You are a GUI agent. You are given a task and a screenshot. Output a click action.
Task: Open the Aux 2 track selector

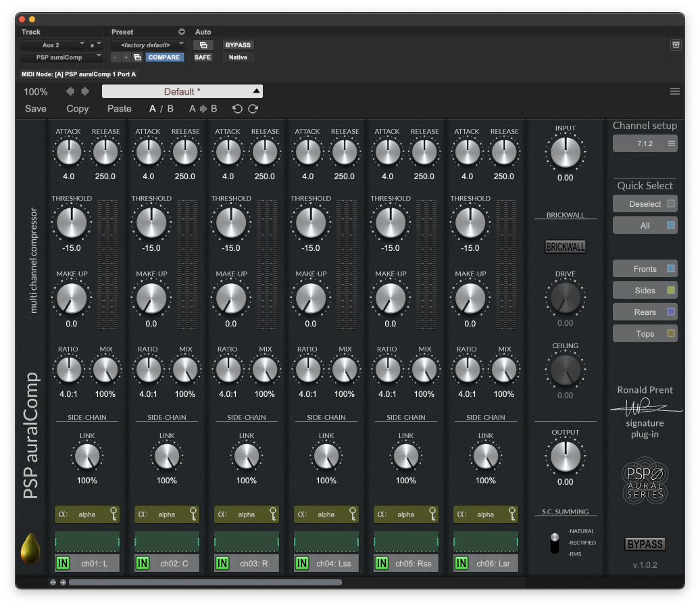(x=53, y=45)
